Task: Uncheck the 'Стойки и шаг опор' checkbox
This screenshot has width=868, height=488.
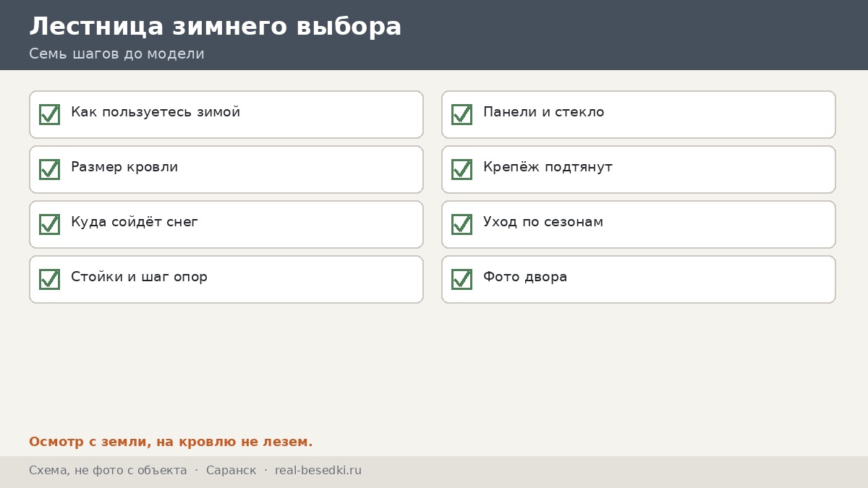Action: pos(49,279)
